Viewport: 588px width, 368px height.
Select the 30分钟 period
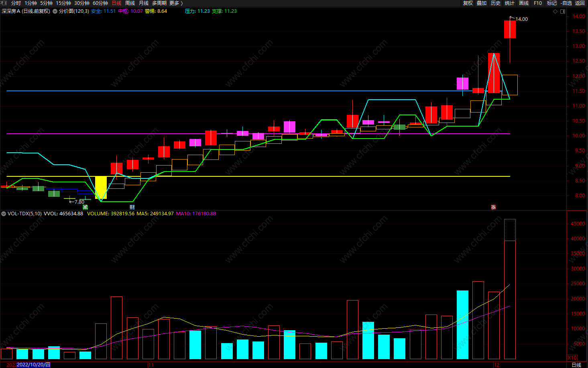(82, 3)
